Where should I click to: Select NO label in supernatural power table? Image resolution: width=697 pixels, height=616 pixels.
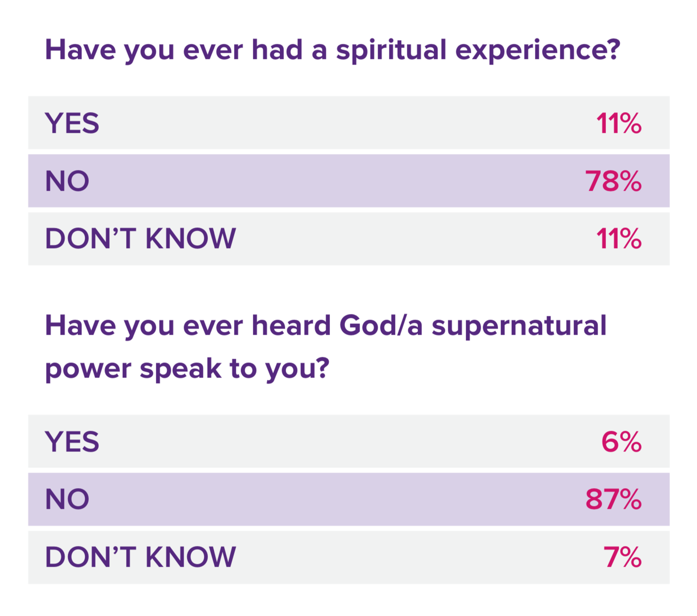(67, 499)
